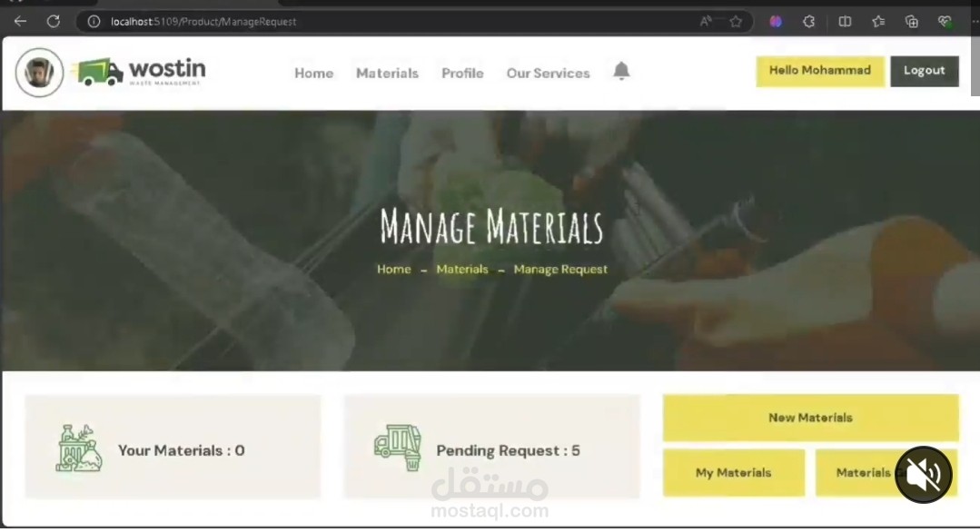Click the 'Your Materials : 0' text

click(x=182, y=450)
